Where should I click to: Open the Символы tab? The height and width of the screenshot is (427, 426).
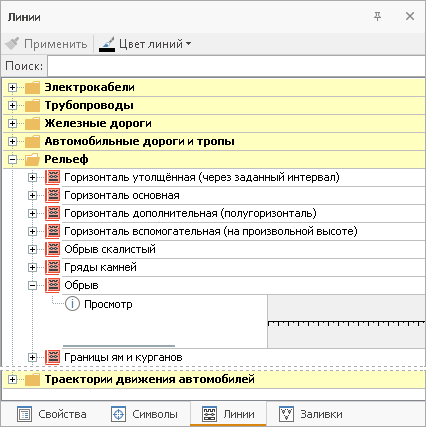click(144, 414)
